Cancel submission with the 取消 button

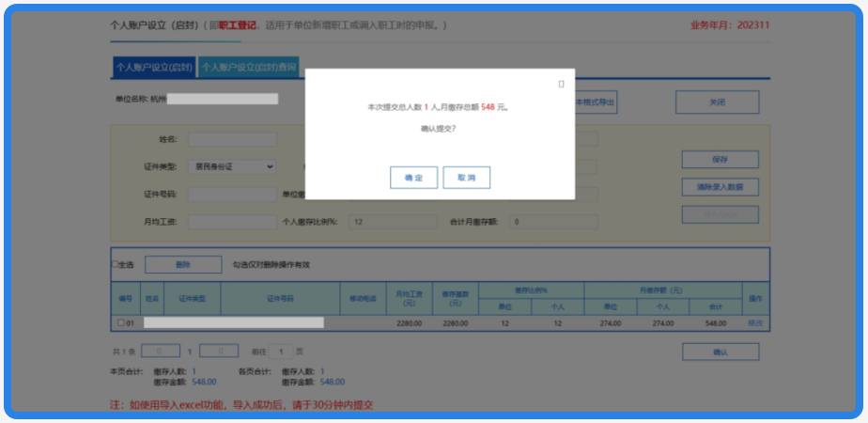tap(466, 178)
